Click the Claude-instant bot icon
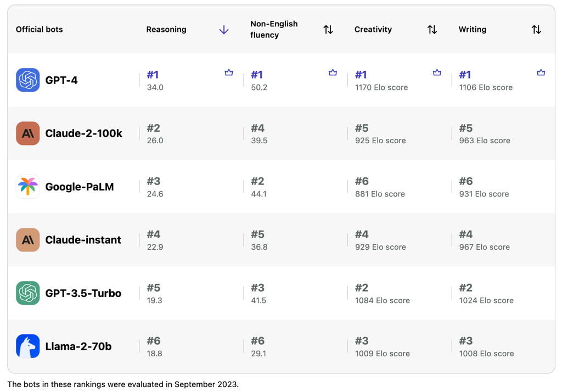The width and height of the screenshot is (562, 392). (x=27, y=240)
